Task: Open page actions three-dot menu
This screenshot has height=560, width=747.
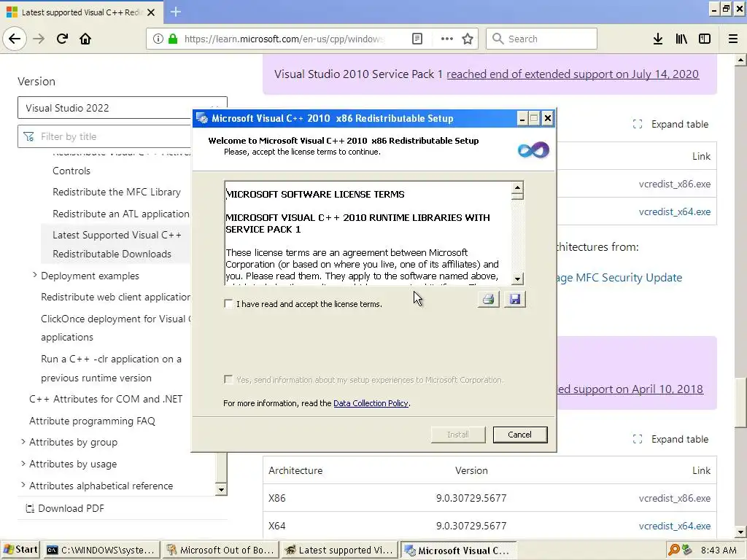Action: (x=447, y=39)
